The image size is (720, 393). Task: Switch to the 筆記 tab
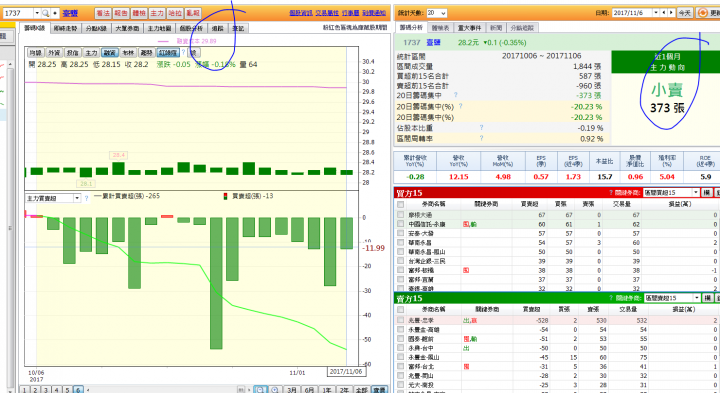[x=238, y=28]
